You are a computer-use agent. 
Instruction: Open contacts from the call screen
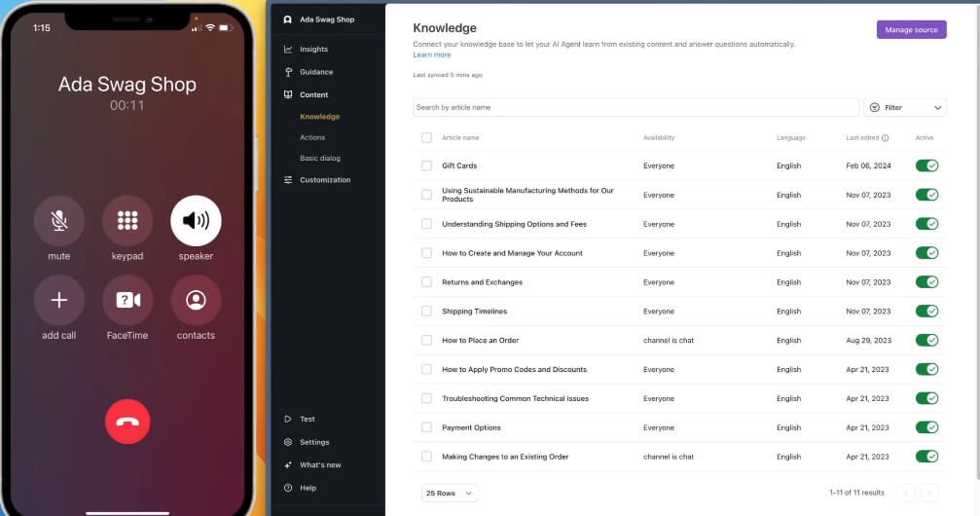click(196, 300)
